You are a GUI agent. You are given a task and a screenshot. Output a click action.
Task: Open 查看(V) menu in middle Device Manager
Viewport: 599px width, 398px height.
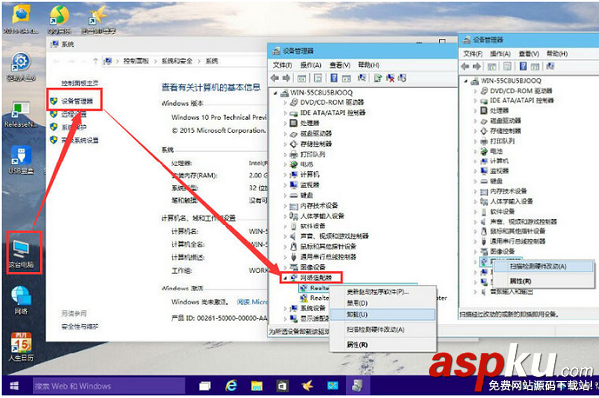pos(340,65)
